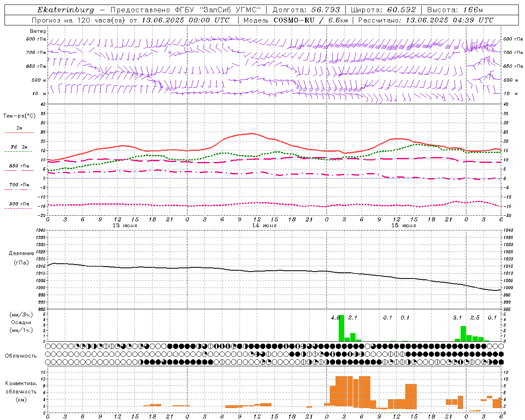The image size is (525, 420).
Task: Click the tallest green precipitation bar under 4.8
Action: 341,328
